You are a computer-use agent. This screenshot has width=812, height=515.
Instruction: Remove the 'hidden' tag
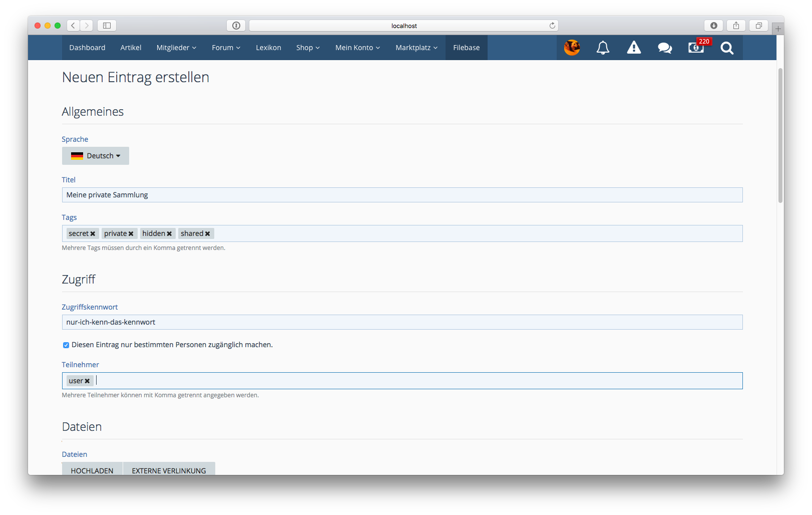(169, 234)
